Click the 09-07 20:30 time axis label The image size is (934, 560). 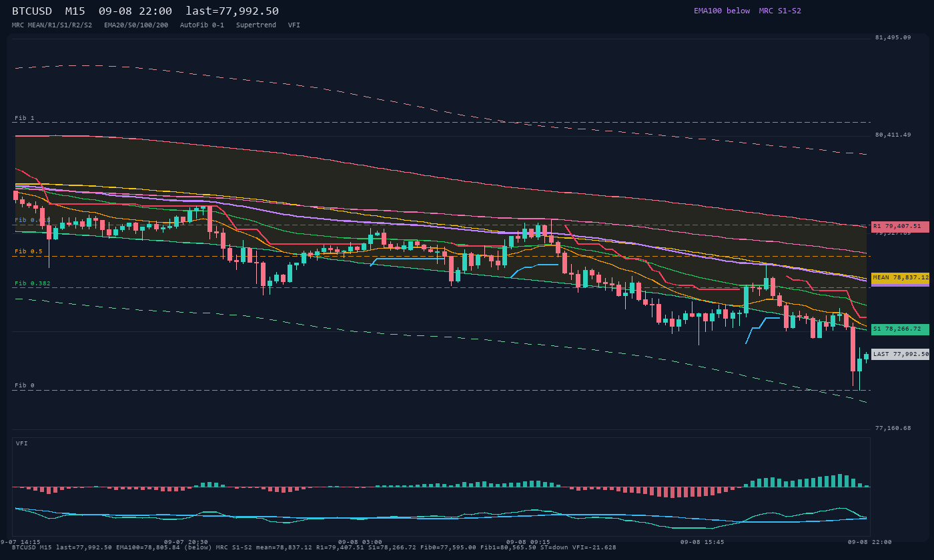186,542
